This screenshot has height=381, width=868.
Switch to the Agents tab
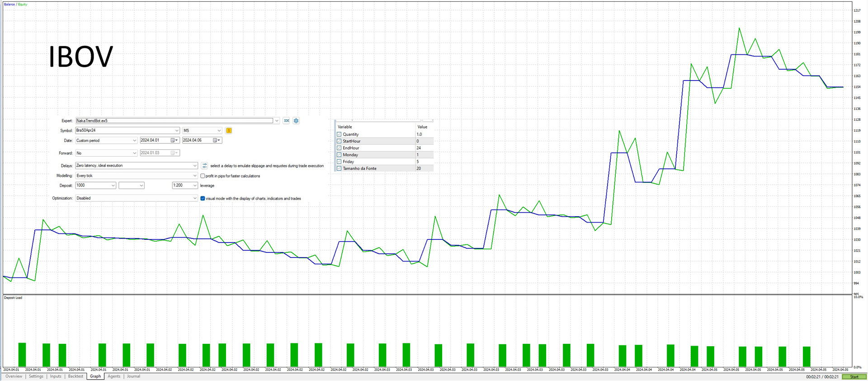114,376
